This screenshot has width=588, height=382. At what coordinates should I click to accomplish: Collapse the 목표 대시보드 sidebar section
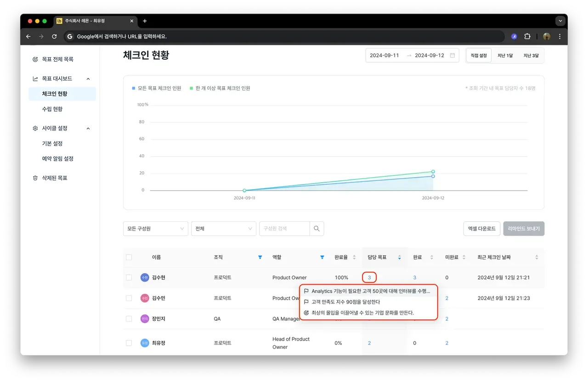pyautogui.click(x=88, y=79)
